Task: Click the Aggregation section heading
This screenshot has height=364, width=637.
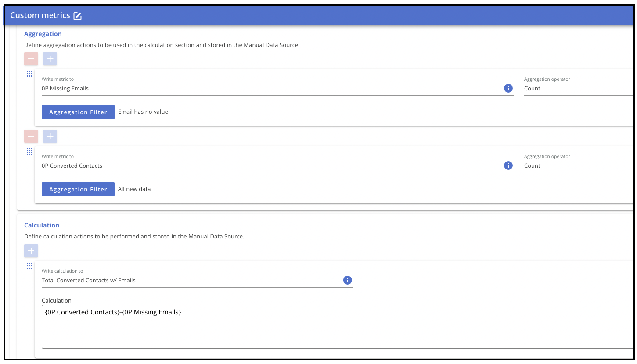Action: point(43,34)
